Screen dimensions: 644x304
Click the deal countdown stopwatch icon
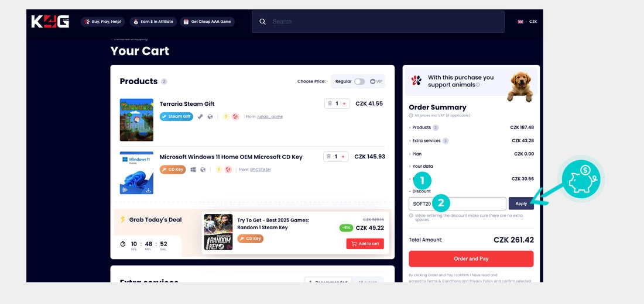[123, 244]
